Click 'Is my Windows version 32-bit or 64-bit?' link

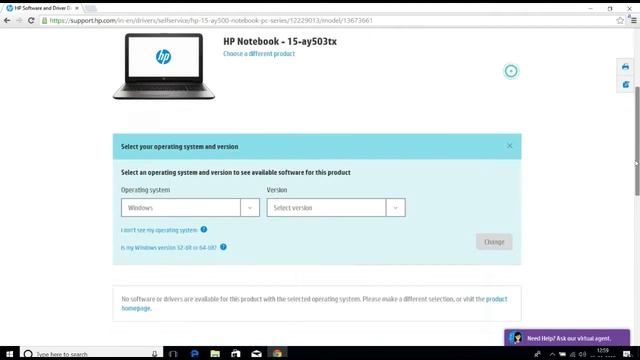click(x=169, y=248)
